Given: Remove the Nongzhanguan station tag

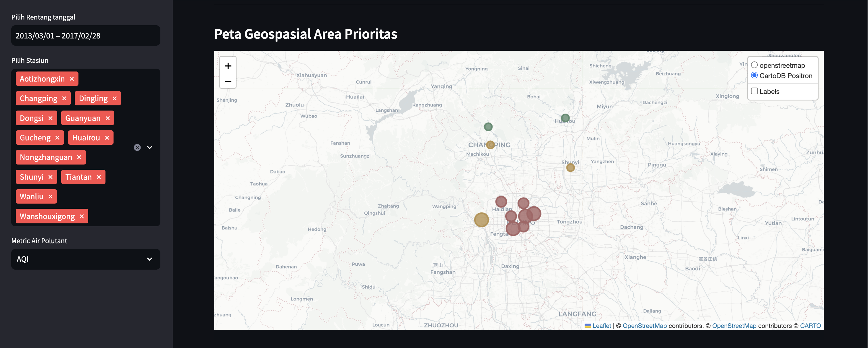Looking at the screenshot, I should click(79, 157).
